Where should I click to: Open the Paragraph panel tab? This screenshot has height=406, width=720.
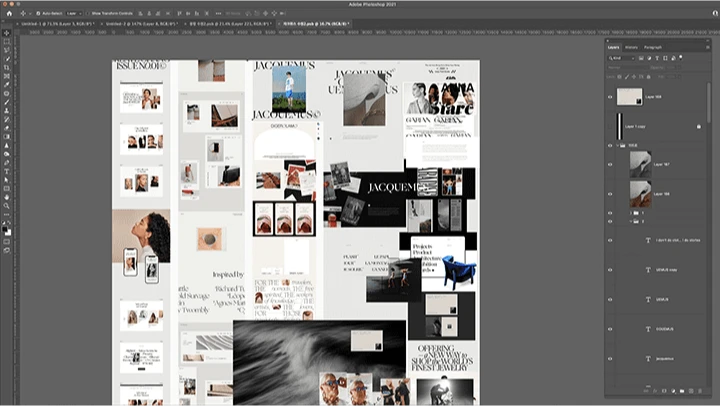(652, 47)
